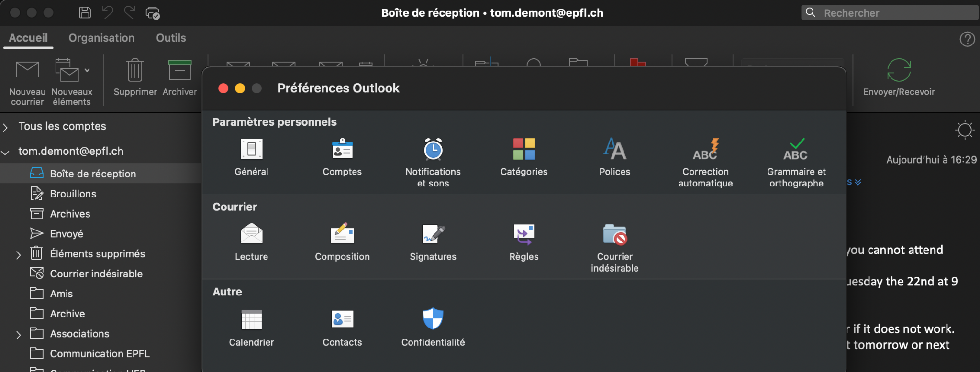
Task: Open the Nouveaux éléments dropdown arrow
Action: (x=87, y=70)
